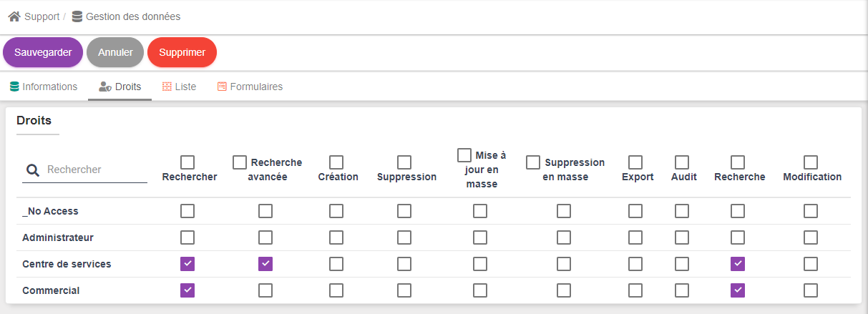Uncheck Rechercher for Commercial row

(187, 290)
